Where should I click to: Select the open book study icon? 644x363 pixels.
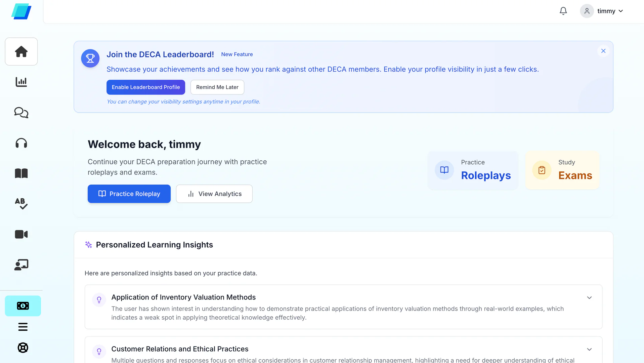pos(21,173)
